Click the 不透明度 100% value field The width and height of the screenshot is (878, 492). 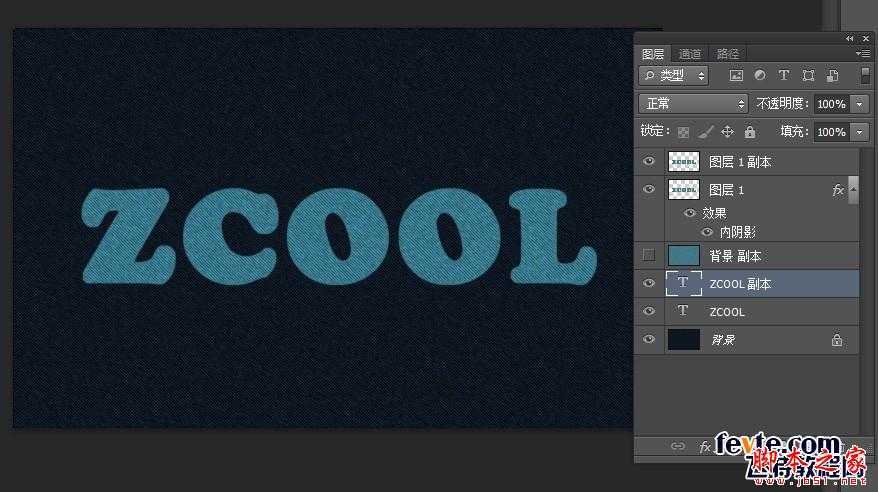[832, 104]
